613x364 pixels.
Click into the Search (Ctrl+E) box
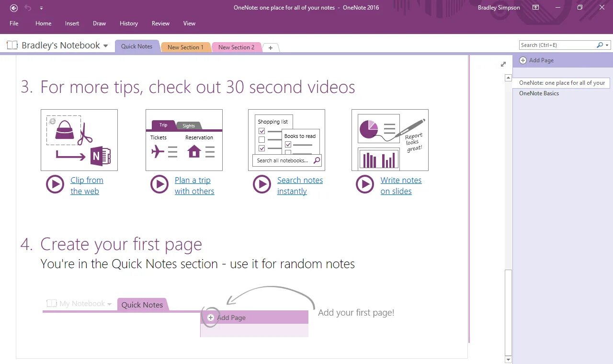557,45
